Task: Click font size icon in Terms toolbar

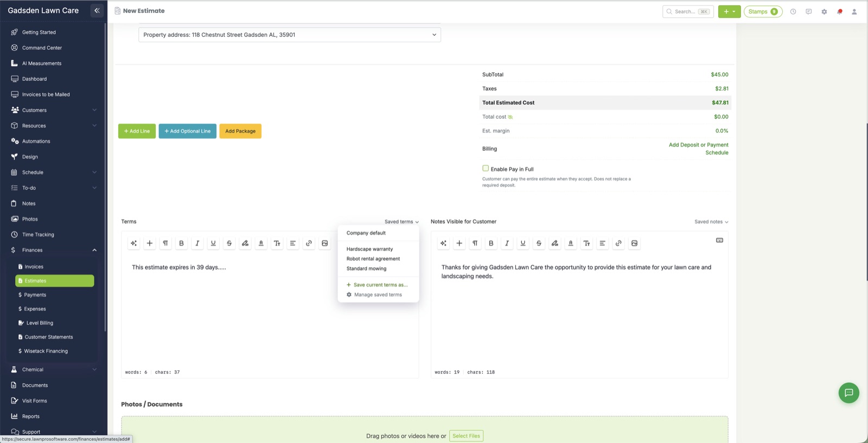Action: 277,243
